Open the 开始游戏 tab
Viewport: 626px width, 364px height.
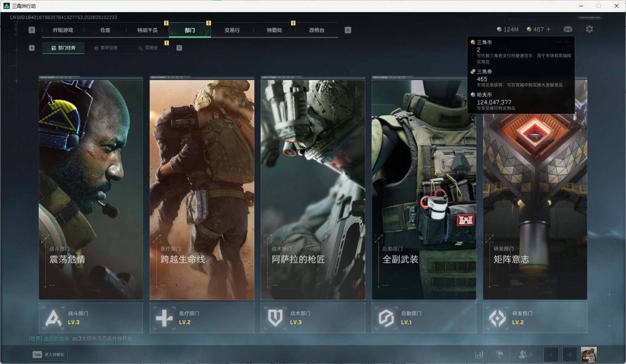pos(63,30)
